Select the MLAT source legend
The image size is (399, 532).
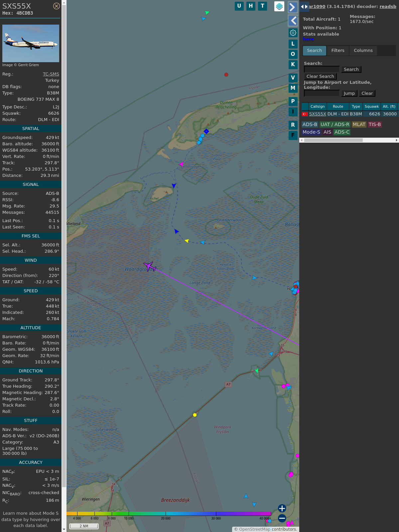click(x=359, y=124)
